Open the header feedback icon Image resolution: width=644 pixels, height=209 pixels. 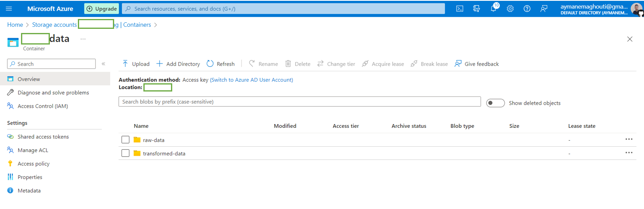544,9
